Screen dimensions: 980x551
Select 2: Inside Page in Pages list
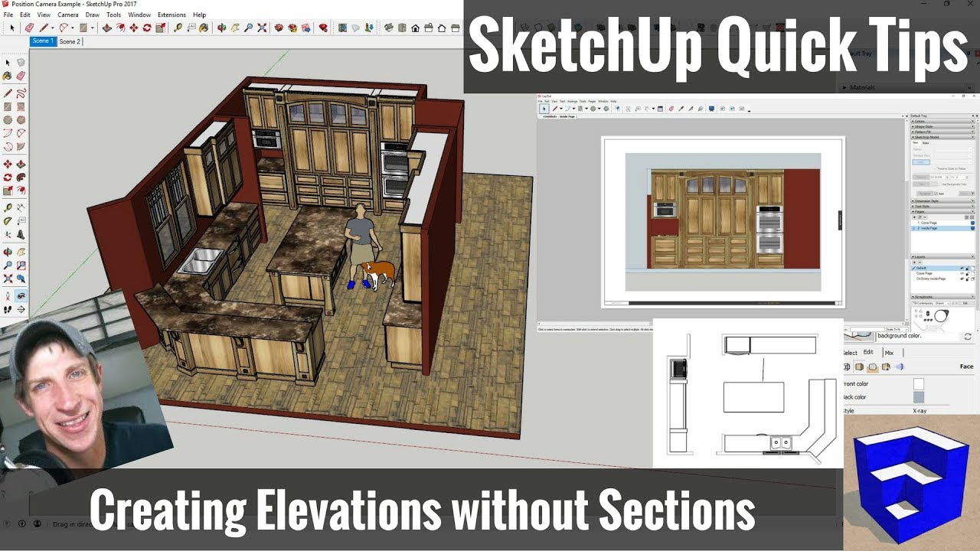pyautogui.click(x=942, y=228)
